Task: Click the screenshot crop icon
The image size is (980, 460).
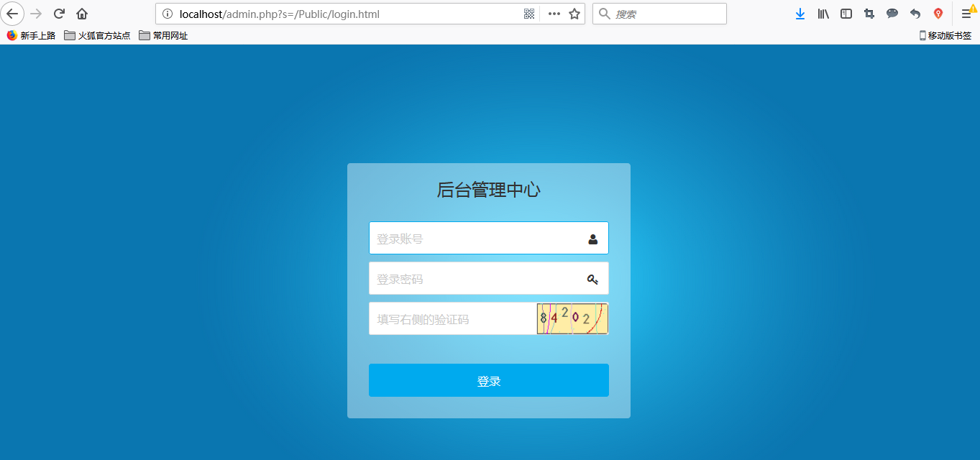Action: (869, 14)
